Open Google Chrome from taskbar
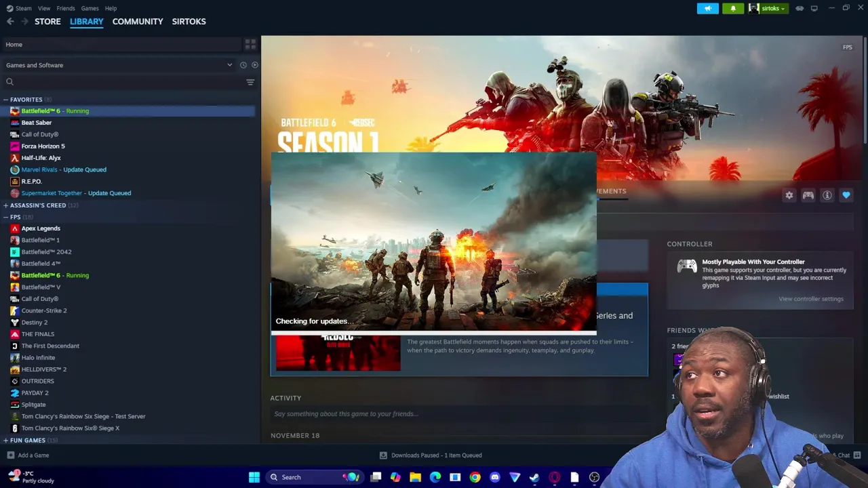The height and width of the screenshot is (488, 868). click(x=475, y=477)
